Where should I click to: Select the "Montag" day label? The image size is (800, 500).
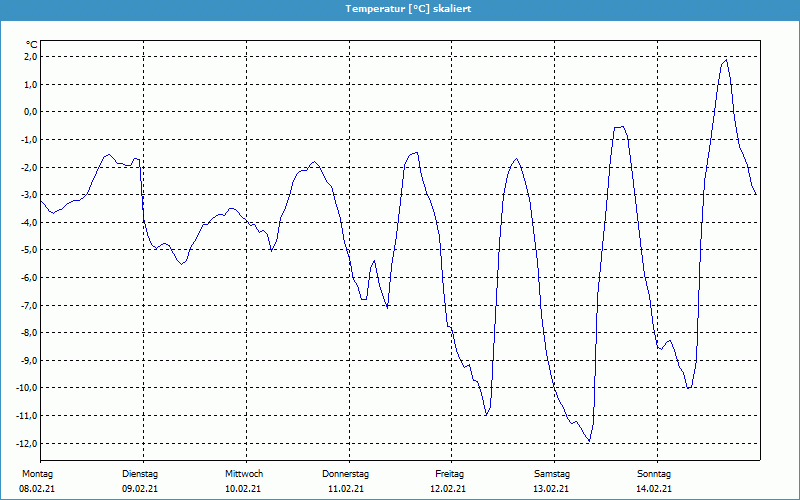37,474
